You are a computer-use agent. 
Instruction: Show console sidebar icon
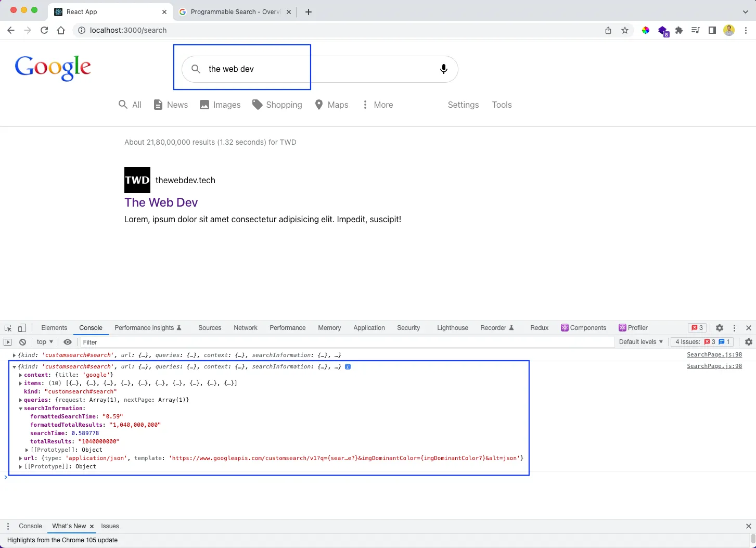[7, 342]
